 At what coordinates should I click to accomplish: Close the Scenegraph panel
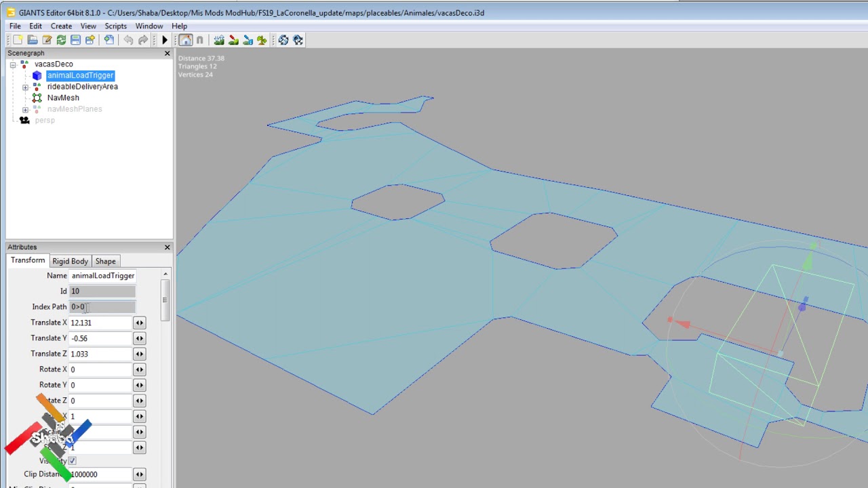click(167, 53)
